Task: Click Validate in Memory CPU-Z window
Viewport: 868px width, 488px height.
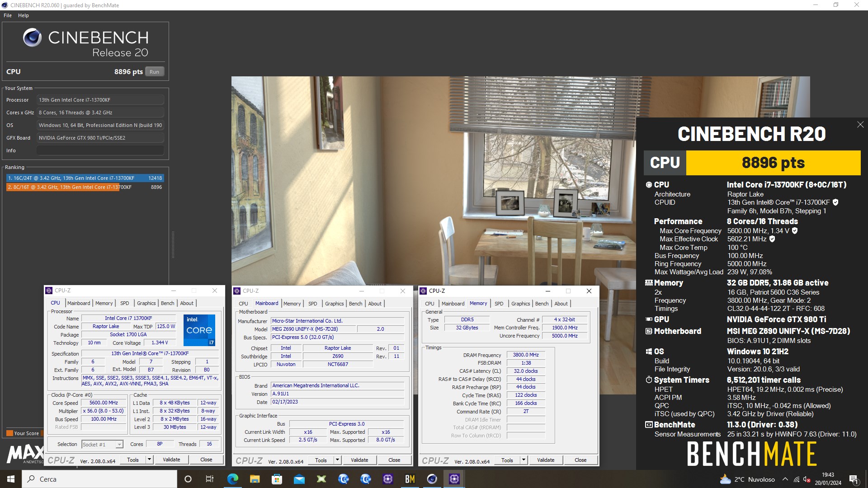Action: click(546, 460)
